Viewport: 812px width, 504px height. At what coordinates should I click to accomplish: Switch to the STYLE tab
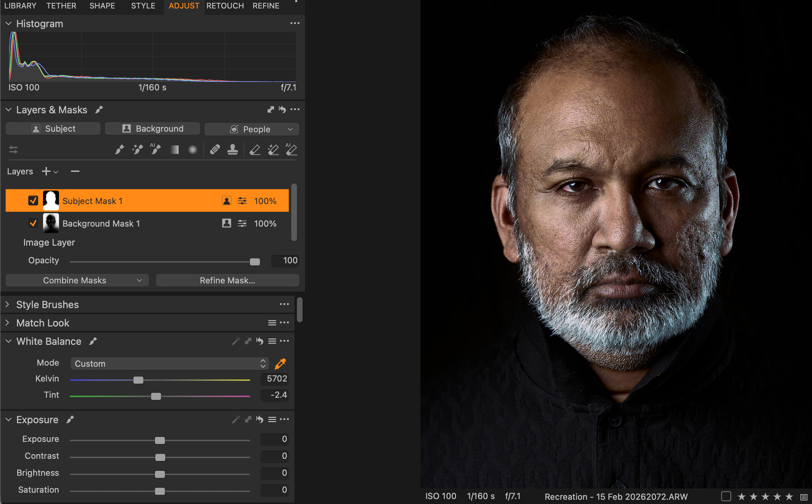[143, 6]
